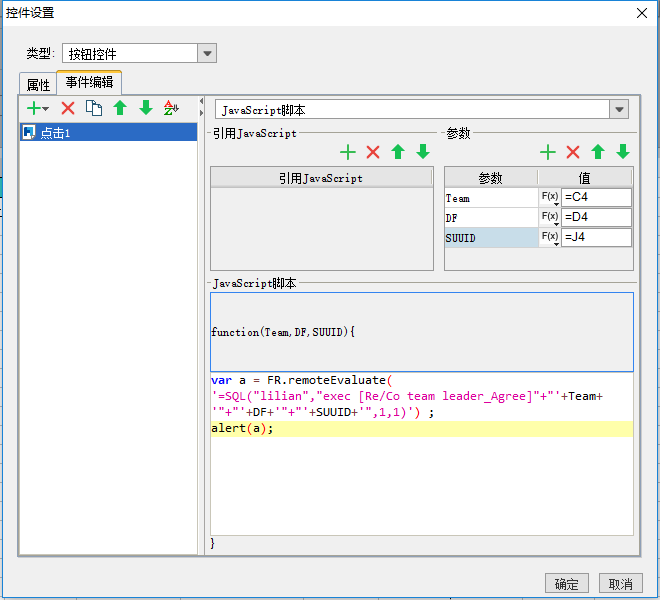The image size is (660, 600).
Task: Add a referenced JavaScript file
Action: pos(348,152)
